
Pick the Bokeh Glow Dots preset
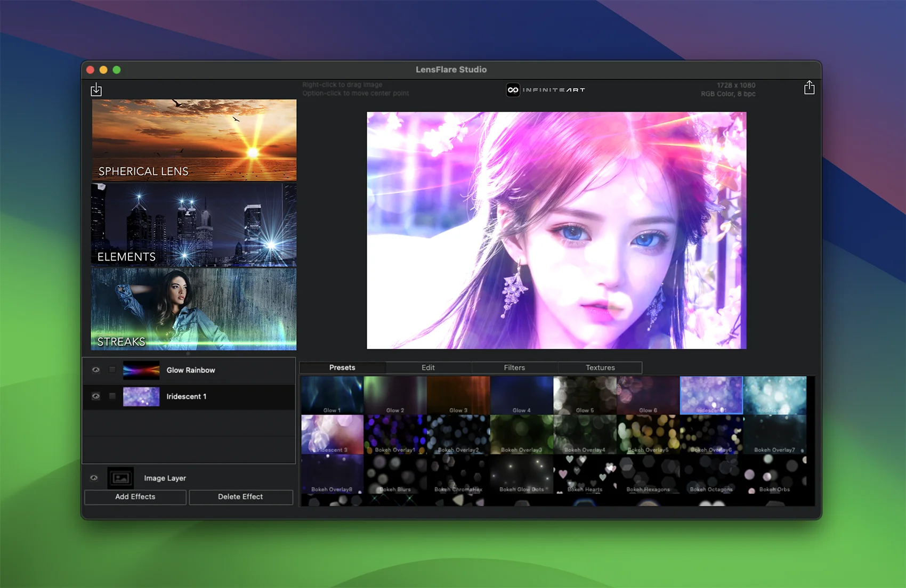[521, 474]
